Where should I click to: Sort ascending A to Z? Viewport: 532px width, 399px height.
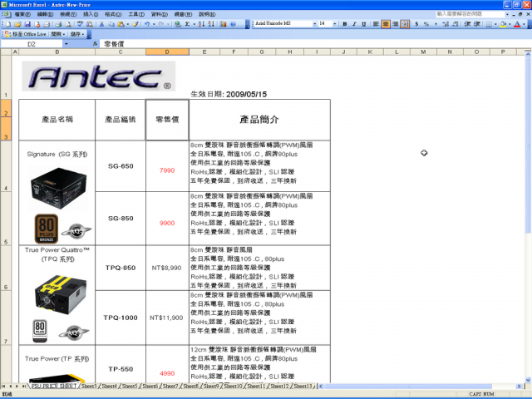201,24
